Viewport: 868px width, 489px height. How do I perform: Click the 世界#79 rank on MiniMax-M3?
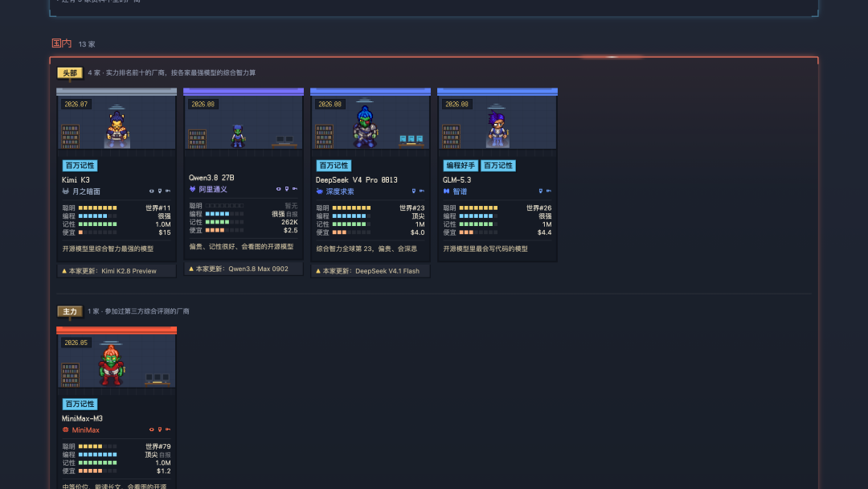pyautogui.click(x=158, y=446)
